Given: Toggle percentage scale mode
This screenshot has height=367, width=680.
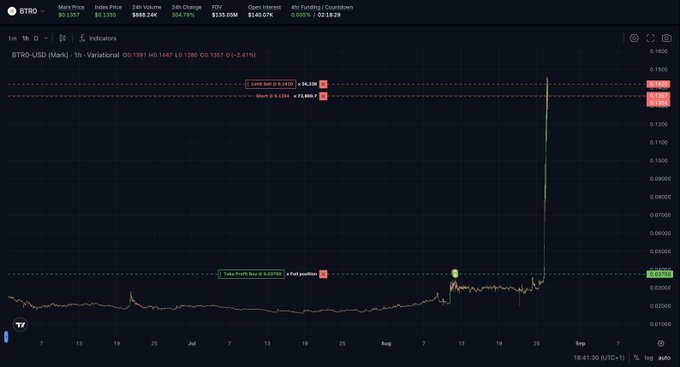Looking at the screenshot, I should tap(636, 358).
